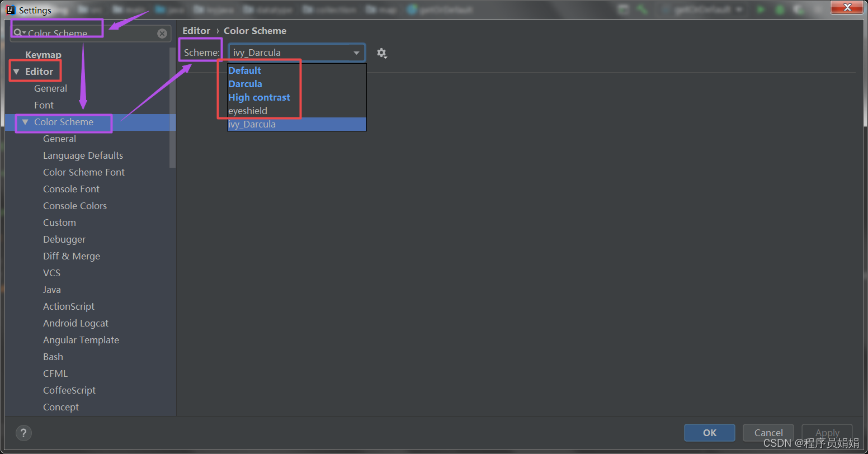Click the build wrench icon in the toolbar
Viewport: 868px width, 454px height.
coord(641,9)
